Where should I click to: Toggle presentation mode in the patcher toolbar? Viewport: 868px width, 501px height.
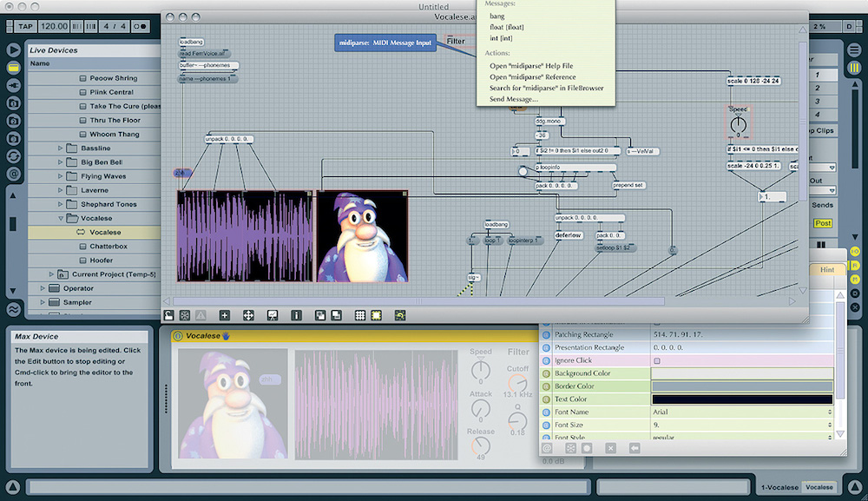(x=272, y=315)
